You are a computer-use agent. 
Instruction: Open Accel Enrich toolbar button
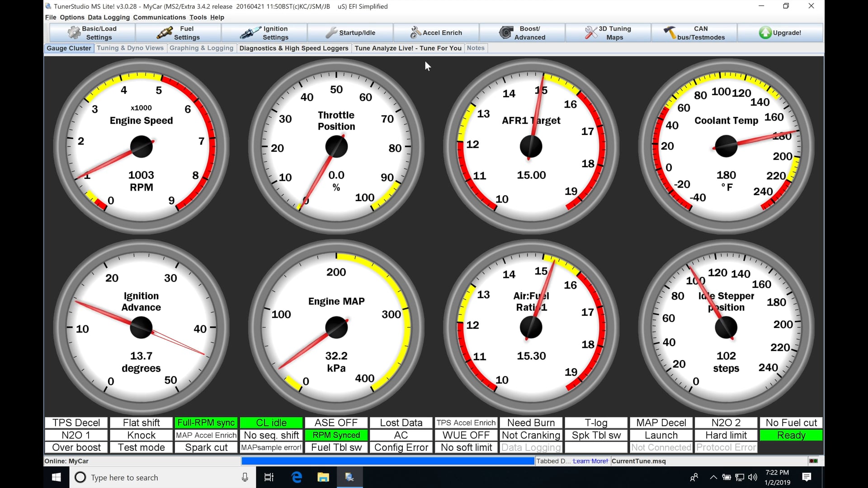click(436, 33)
